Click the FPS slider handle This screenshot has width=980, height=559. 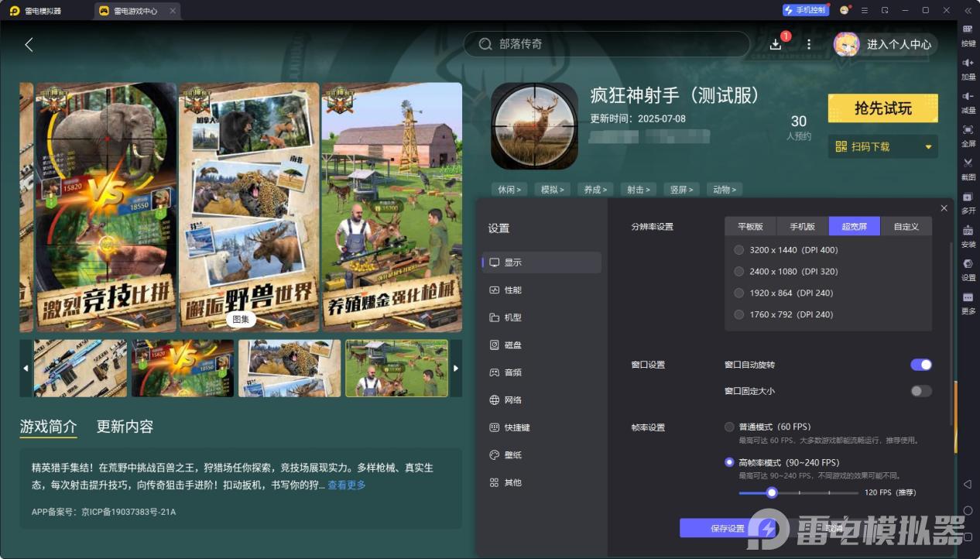pos(771,492)
